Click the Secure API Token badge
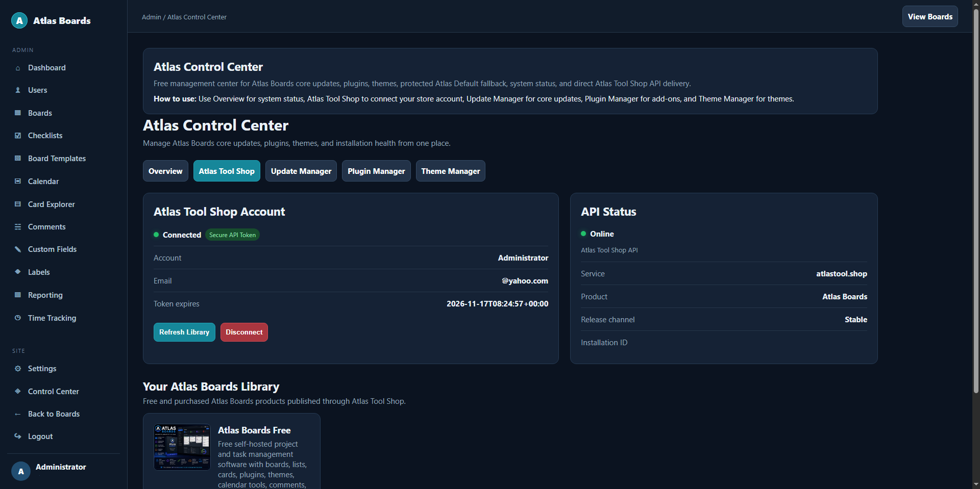 [232, 235]
